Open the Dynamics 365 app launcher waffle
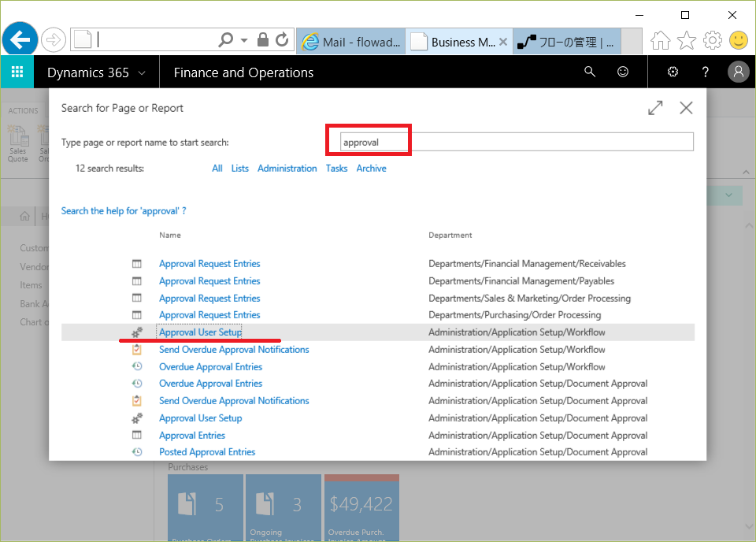Image resolution: width=756 pixels, height=542 pixels. pos(17,72)
